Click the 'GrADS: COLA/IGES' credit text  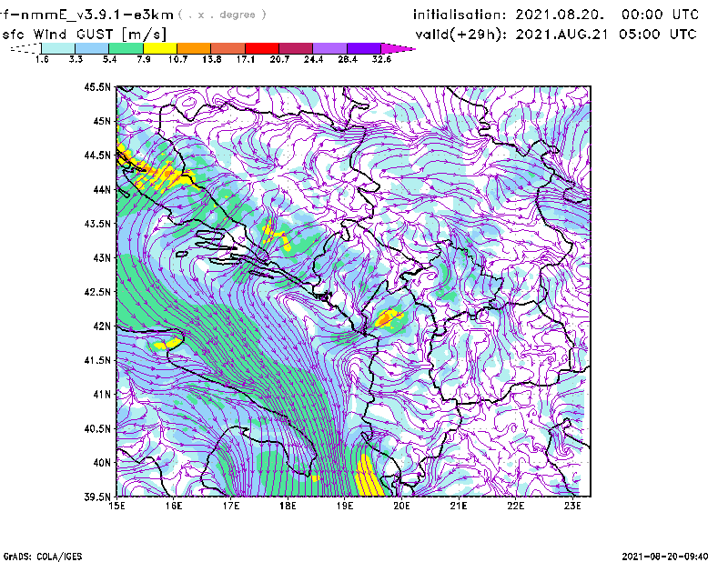[42, 557]
